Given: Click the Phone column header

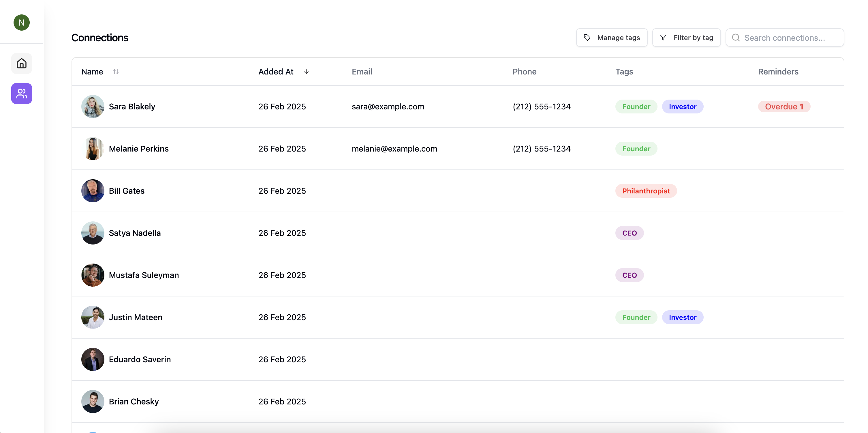Looking at the screenshot, I should pyautogui.click(x=525, y=72).
